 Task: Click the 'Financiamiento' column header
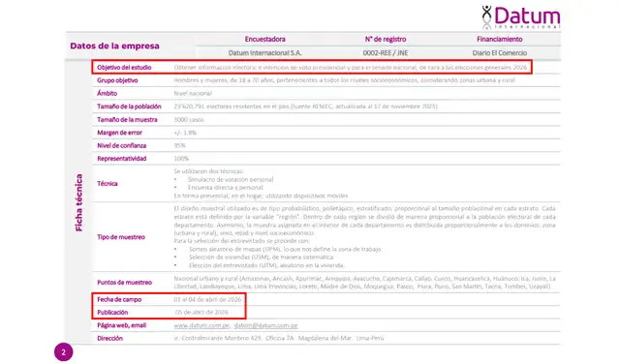[x=500, y=39]
